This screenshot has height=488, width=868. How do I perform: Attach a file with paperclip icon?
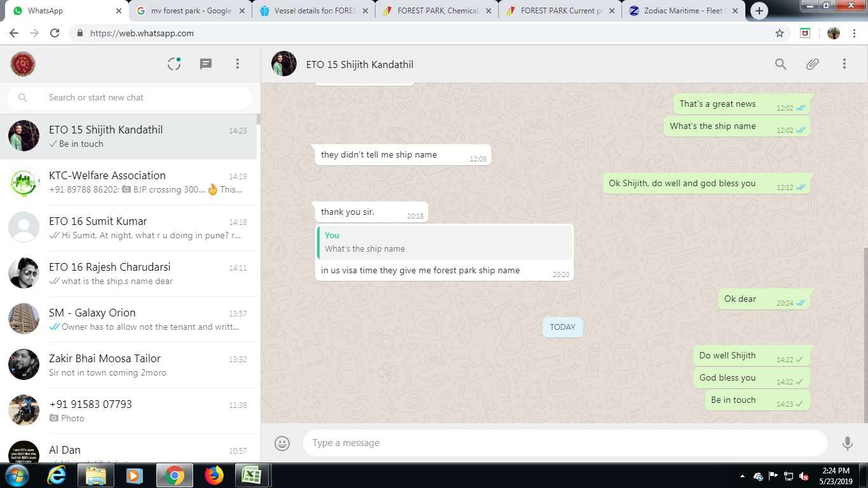[812, 64]
